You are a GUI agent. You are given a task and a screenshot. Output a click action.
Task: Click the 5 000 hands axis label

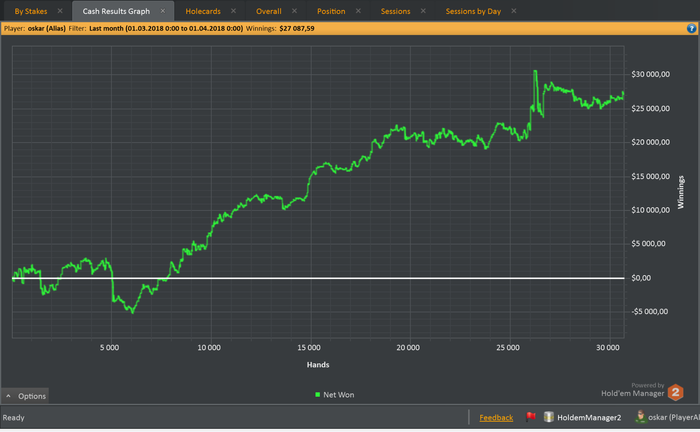(109, 348)
